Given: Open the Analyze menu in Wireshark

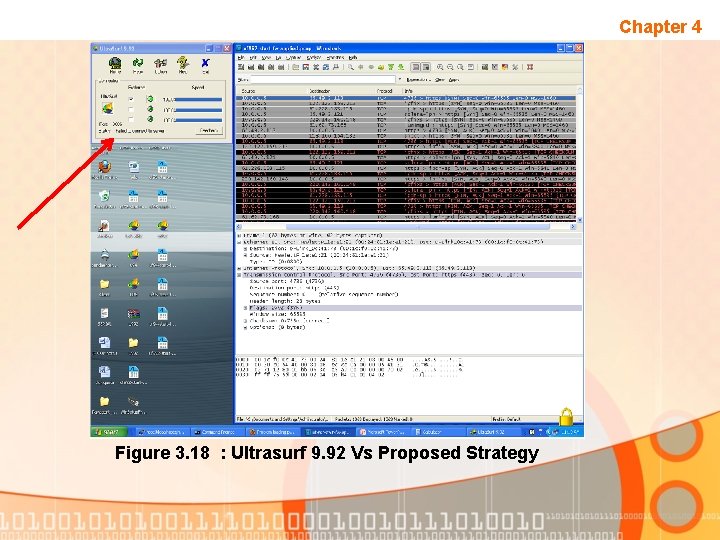Looking at the screenshot, I should [x=314, y=57].
